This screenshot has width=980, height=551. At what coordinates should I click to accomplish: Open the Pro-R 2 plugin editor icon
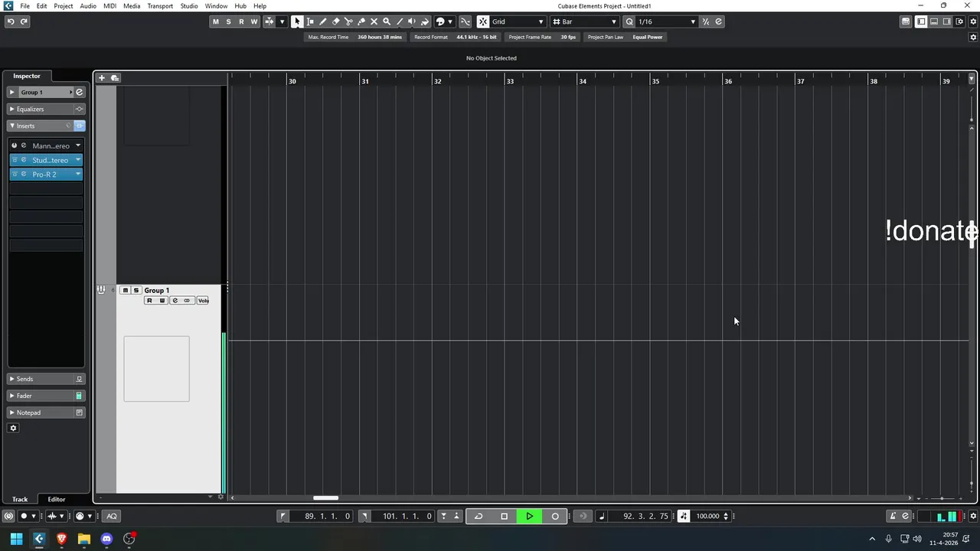pos(24,174)
